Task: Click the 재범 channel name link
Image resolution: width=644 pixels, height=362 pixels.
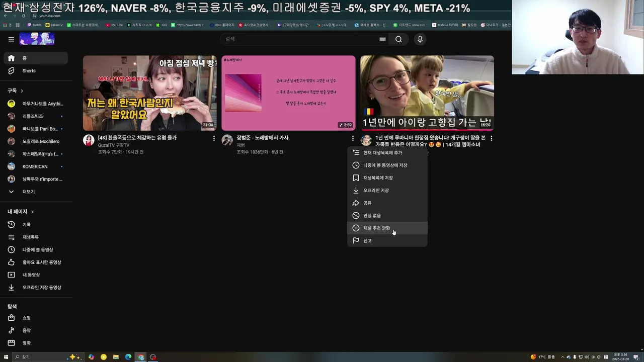Action: pyautogui.click(x=240, y=145)
